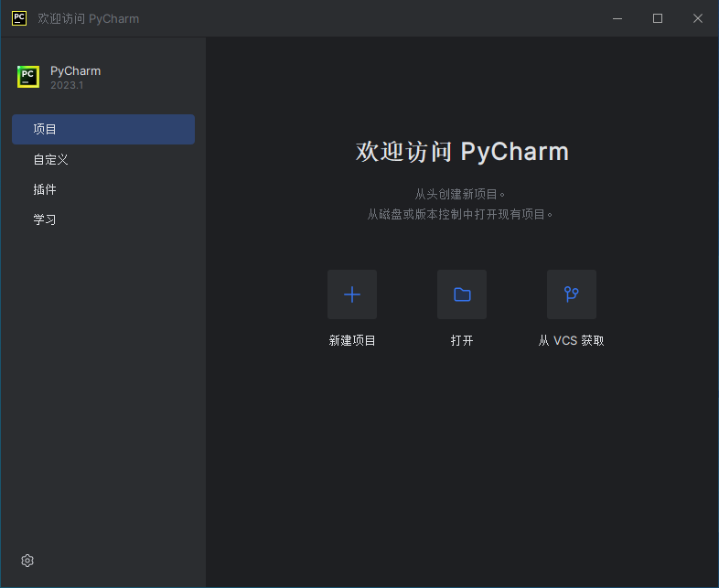Viewport: 719px width, 588px height.
Task: Select the 项目 tab in sidebar
Action: [103, 129]
